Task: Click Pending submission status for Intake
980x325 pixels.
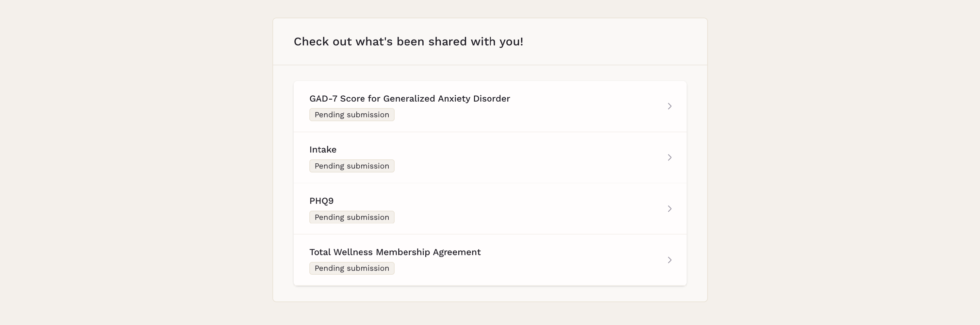Action: point(351,166)
